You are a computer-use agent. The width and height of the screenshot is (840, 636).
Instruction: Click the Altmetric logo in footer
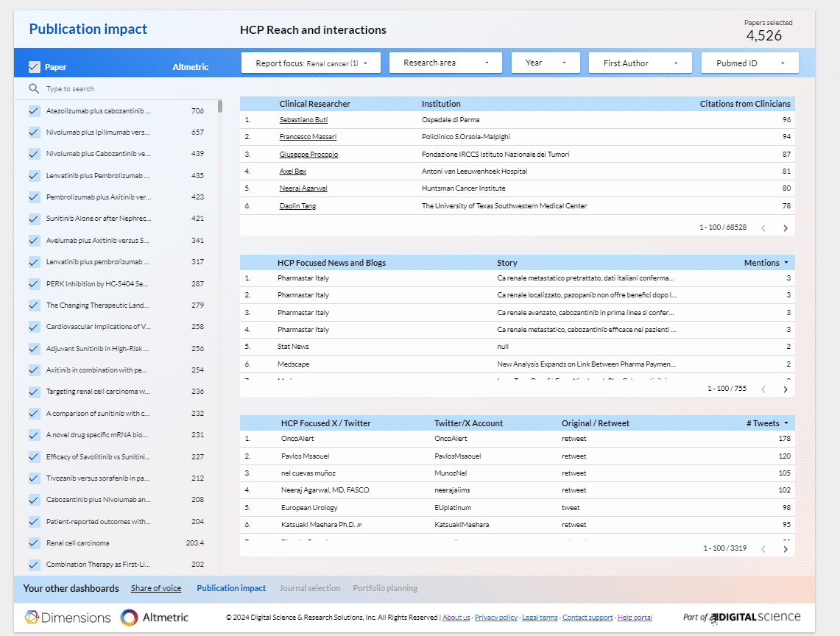coord(155,618)
